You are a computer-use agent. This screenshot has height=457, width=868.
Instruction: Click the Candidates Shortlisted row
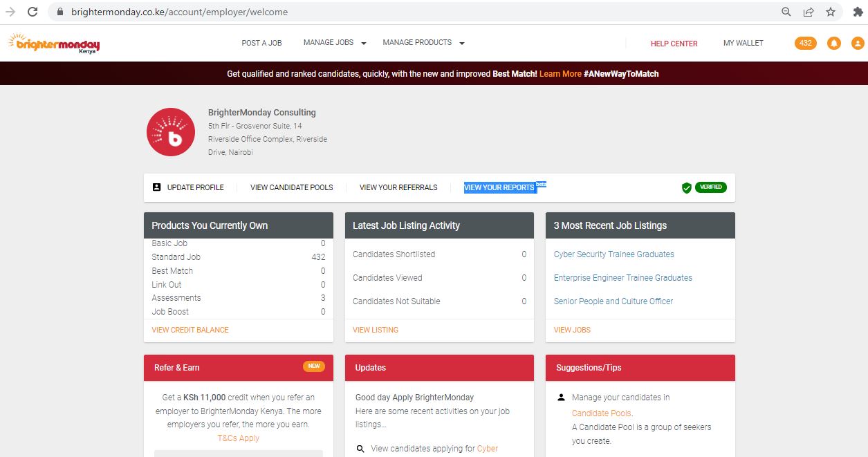(439, 254)
